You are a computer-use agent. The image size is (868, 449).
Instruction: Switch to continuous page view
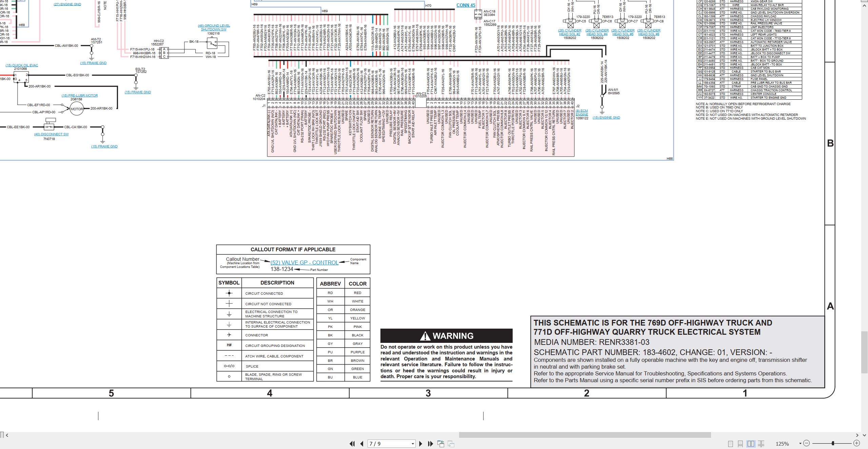741,444
